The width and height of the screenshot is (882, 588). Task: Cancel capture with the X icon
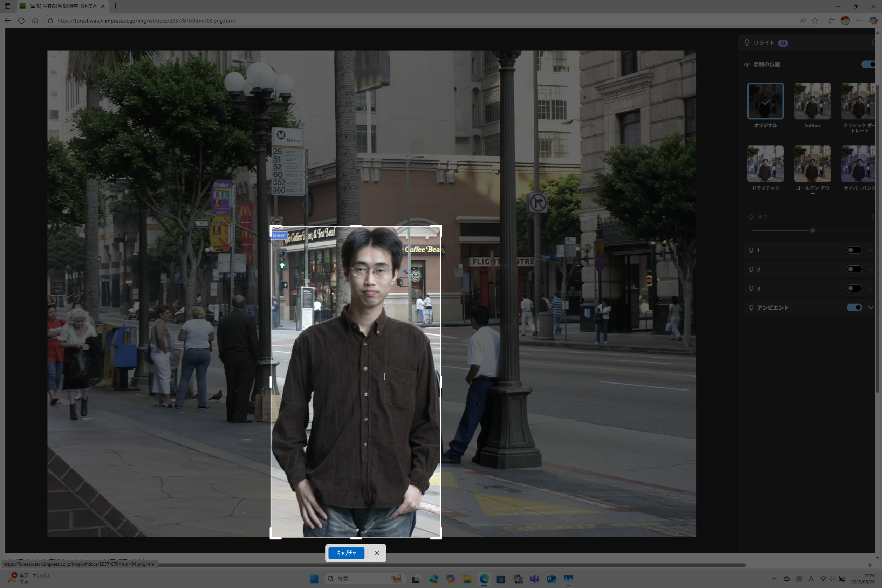(377, 553)
